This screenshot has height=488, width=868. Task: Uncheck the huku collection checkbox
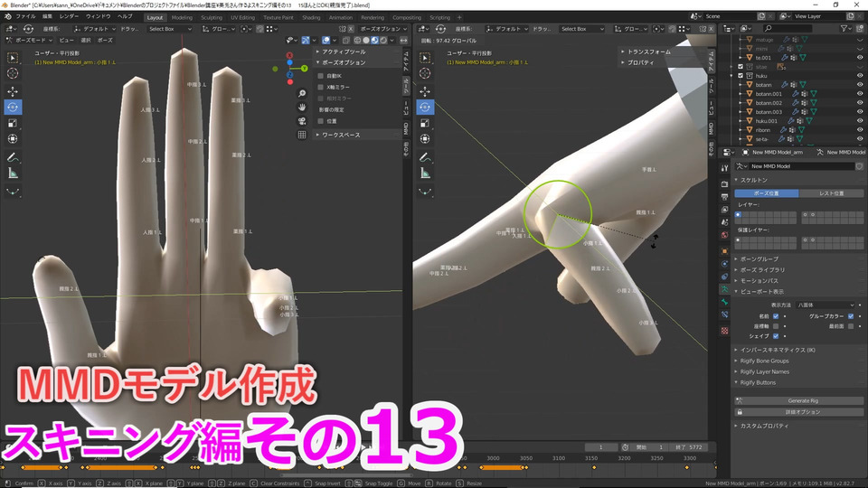(x=741, y=76)
